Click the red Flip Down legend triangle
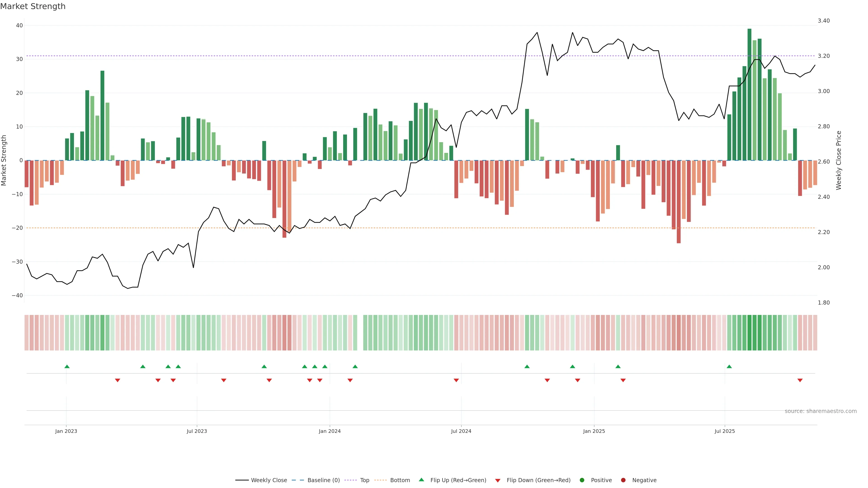This screenshot has height=488, width=868. pyautogui.click(x=498, y=480)
